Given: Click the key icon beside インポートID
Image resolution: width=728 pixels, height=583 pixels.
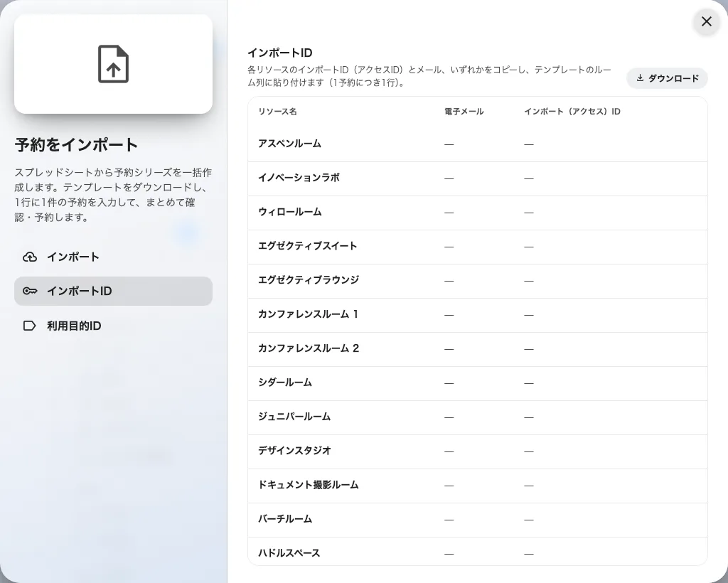Looking at the screenshot, I should point(30,291).
